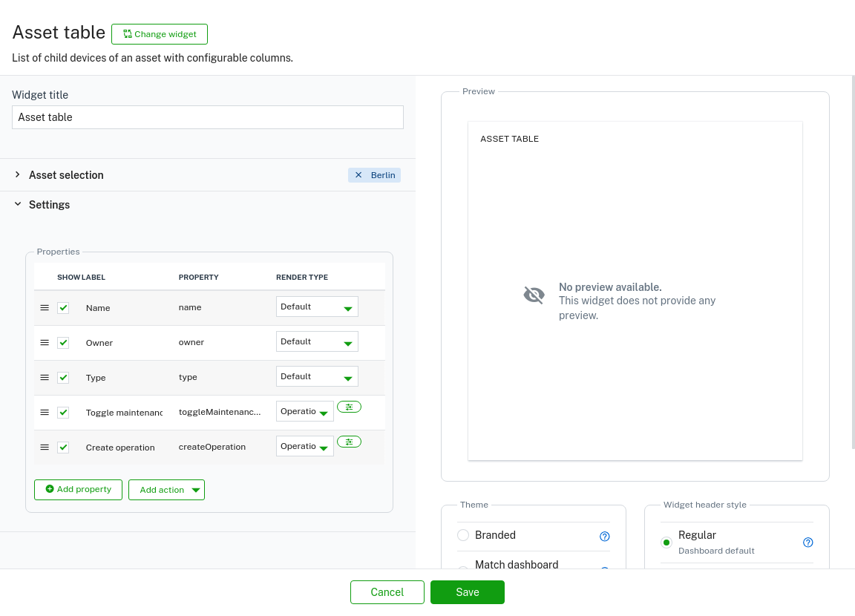Remove the Berlin asset chip
The height and width of the screenshot is (616, 855).
[x=358, y=175]
